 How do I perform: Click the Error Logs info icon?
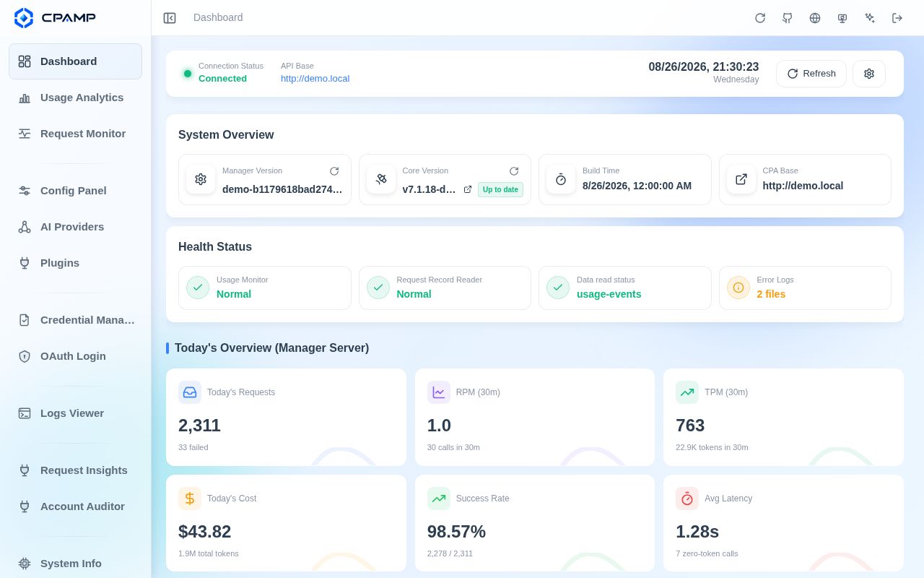[738, 288]
